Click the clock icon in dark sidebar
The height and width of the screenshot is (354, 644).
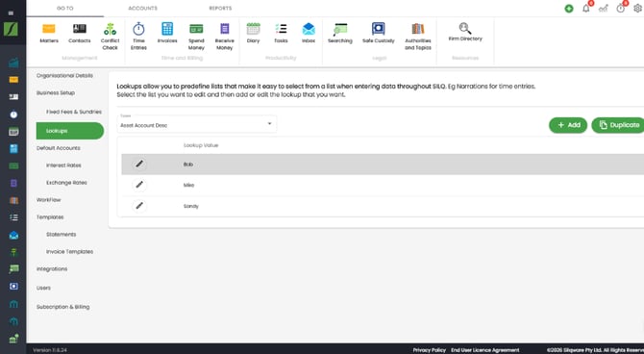[13, 114]
